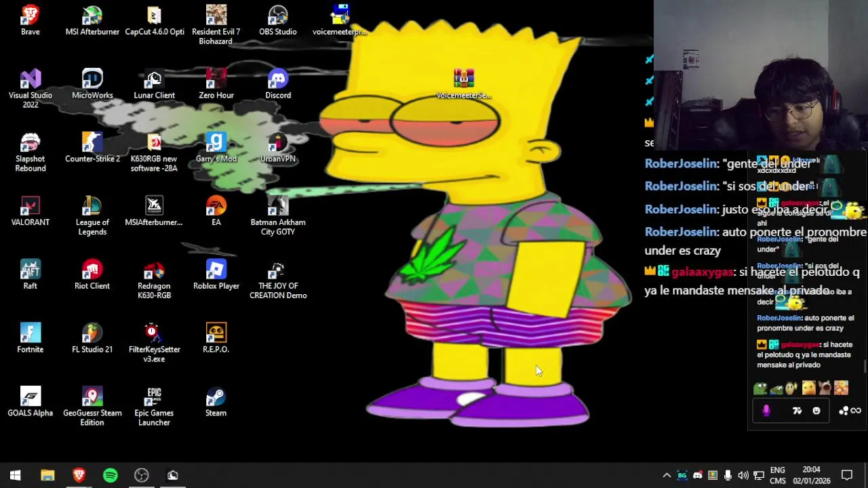
Task: Open FL Studio 21 shortcut
Action: coord(92,338)
